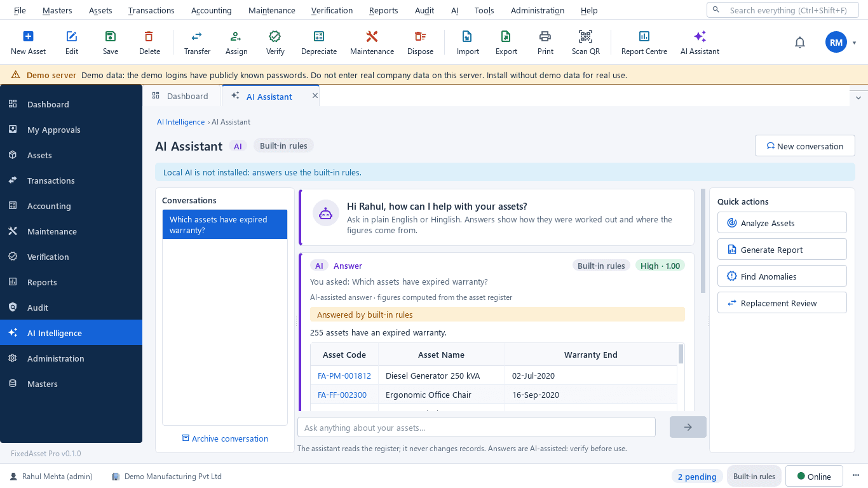Open the Verification menu
Viewport: 868px width, 488px height.
point(332,10)
